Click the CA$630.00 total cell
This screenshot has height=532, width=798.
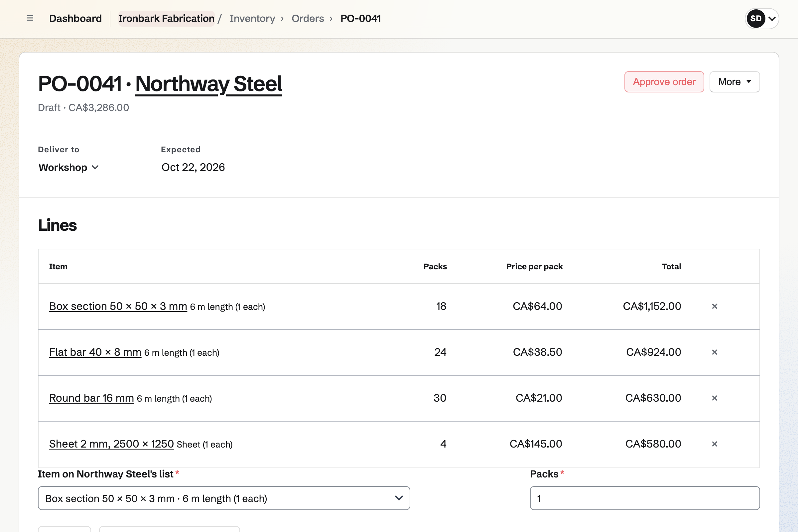[x=653, y=398]
